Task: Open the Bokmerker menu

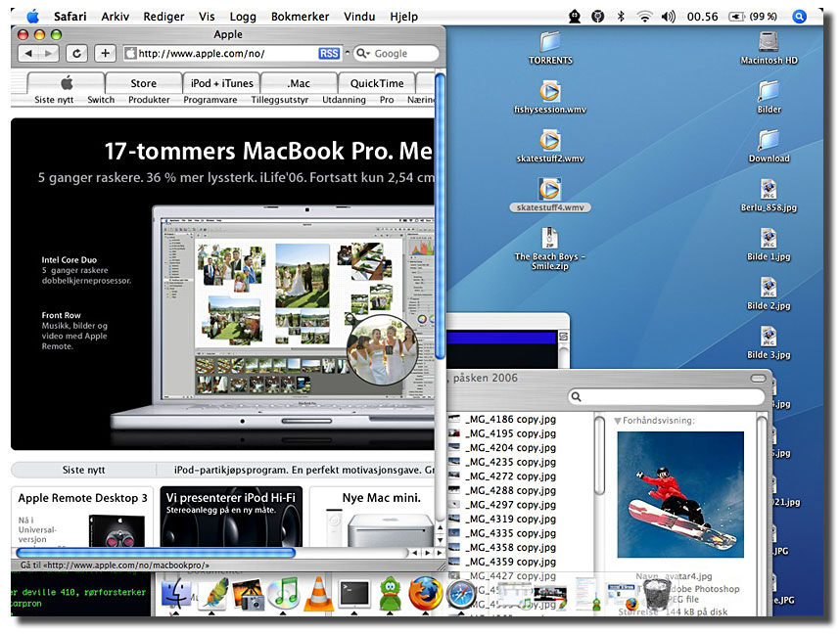Action: pos(300,17)
